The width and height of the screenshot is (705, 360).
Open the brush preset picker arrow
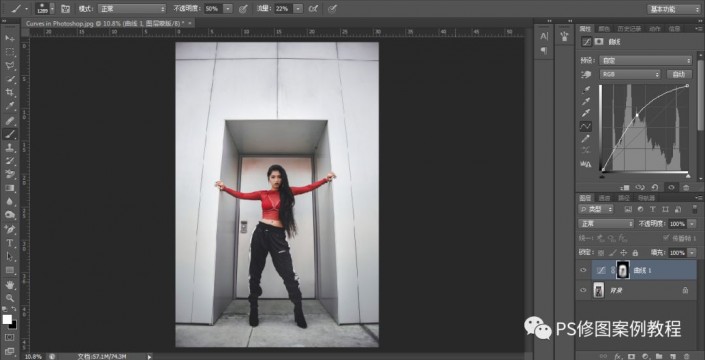[53, 9]
